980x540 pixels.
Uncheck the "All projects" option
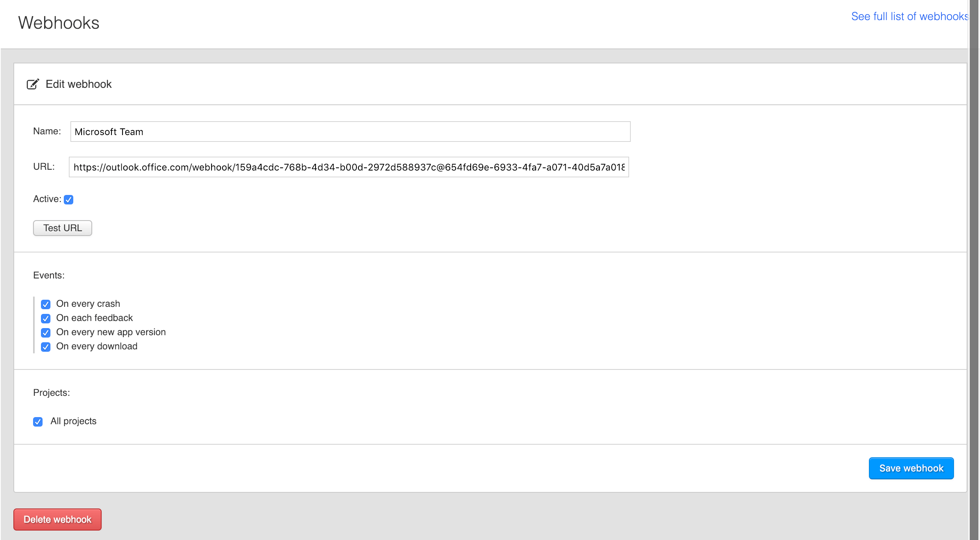37,421
